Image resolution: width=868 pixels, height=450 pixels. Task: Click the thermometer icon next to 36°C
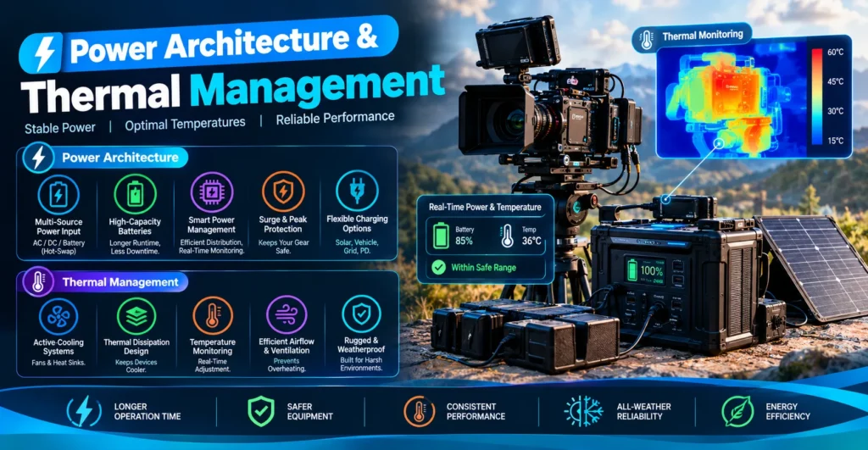coord(507,236)
